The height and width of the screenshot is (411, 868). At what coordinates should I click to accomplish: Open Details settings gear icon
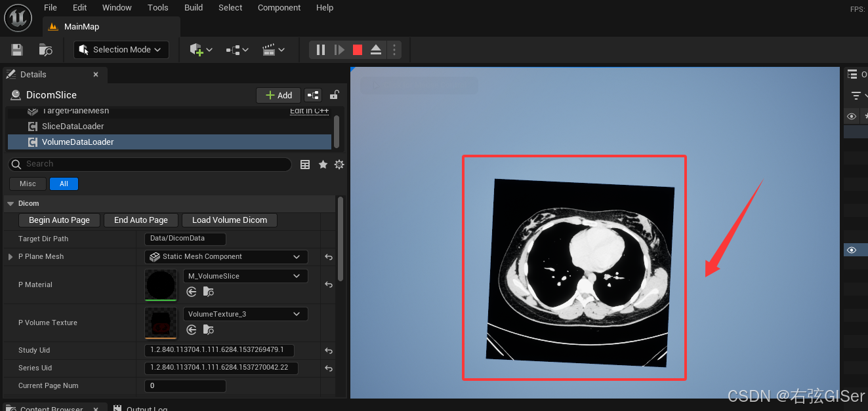(339, 165)
